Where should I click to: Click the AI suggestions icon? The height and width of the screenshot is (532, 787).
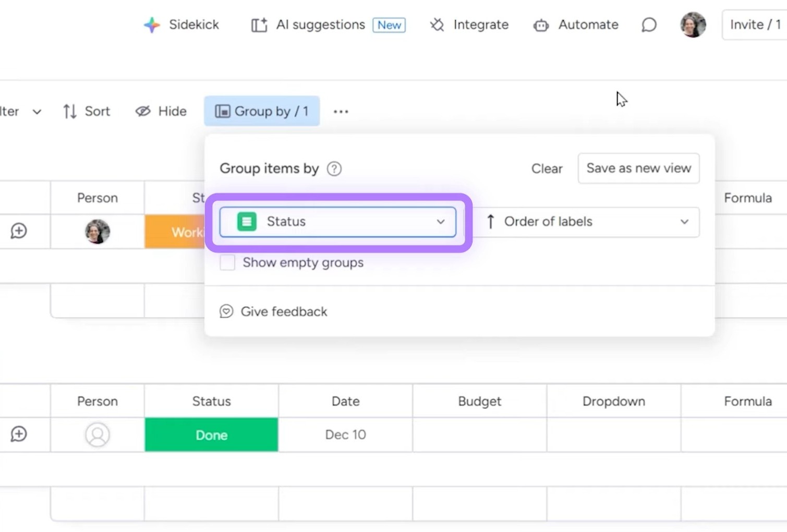259,25
